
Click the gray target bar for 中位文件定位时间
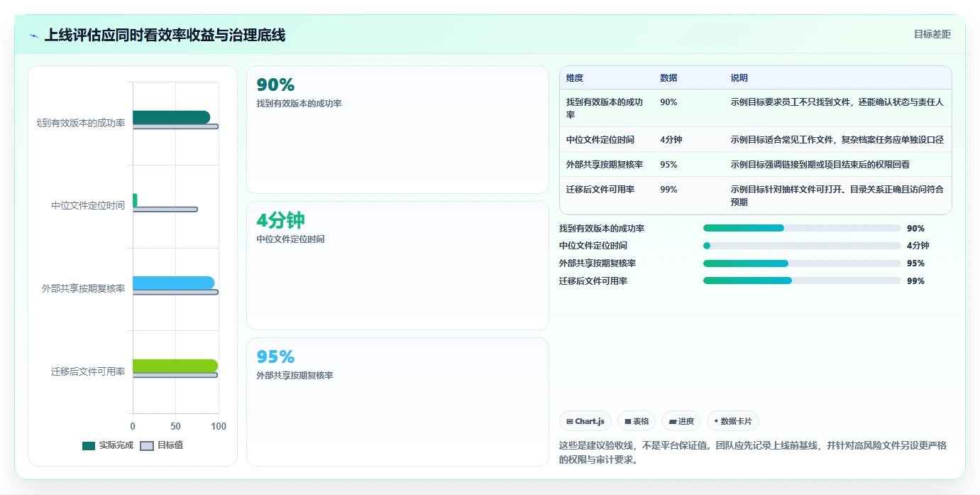pyautogui.click(x=165, y=209)
